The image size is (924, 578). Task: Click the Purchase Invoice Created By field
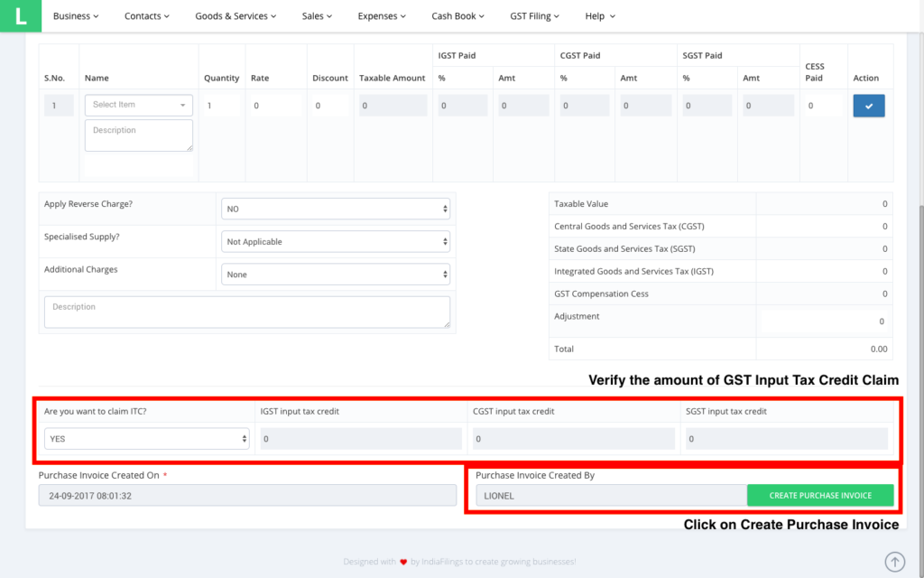click(610, 495)
